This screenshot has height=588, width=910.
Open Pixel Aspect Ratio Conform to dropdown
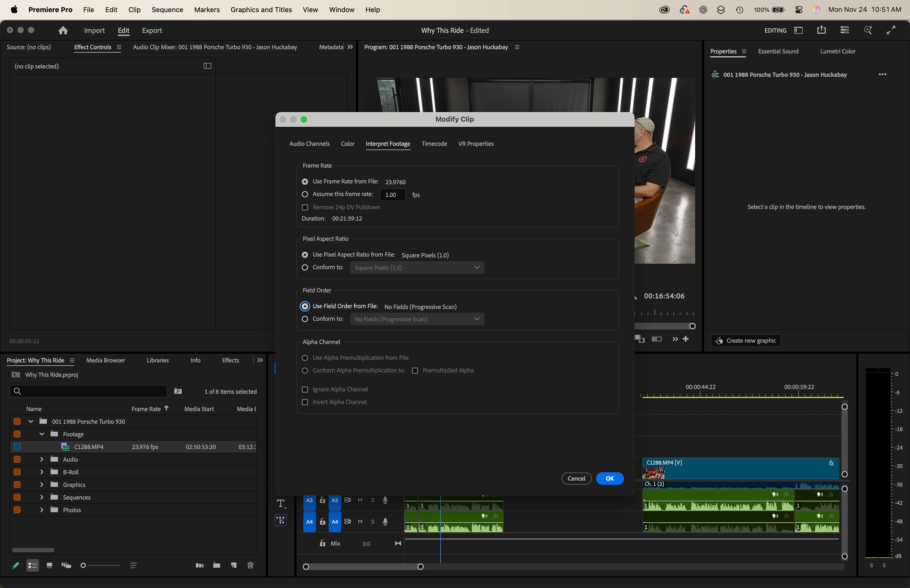tap(417, 268)
